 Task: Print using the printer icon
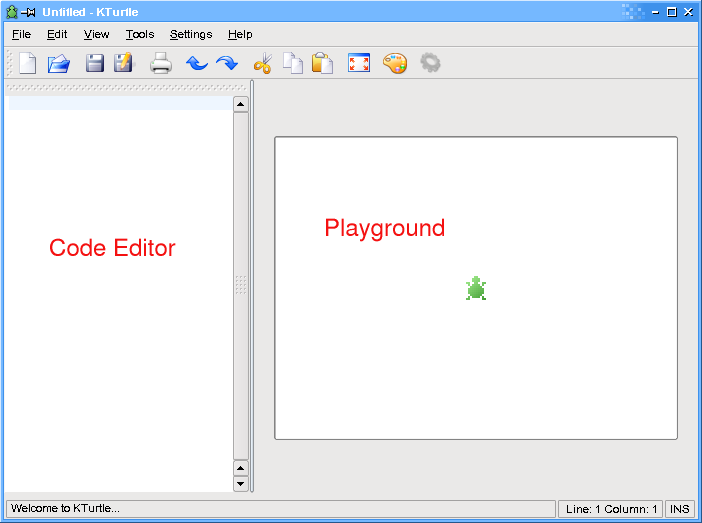(161, 63)
